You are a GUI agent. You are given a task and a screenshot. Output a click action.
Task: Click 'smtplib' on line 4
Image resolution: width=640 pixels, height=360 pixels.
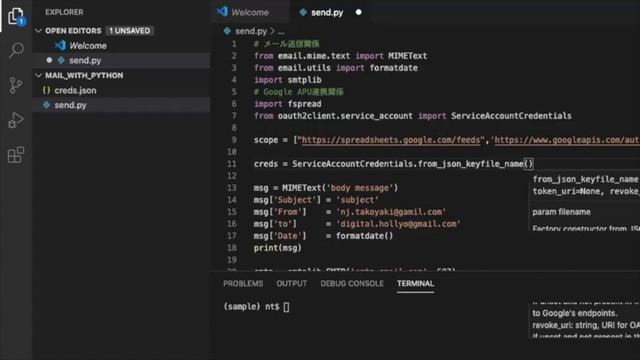pos(304,80)
